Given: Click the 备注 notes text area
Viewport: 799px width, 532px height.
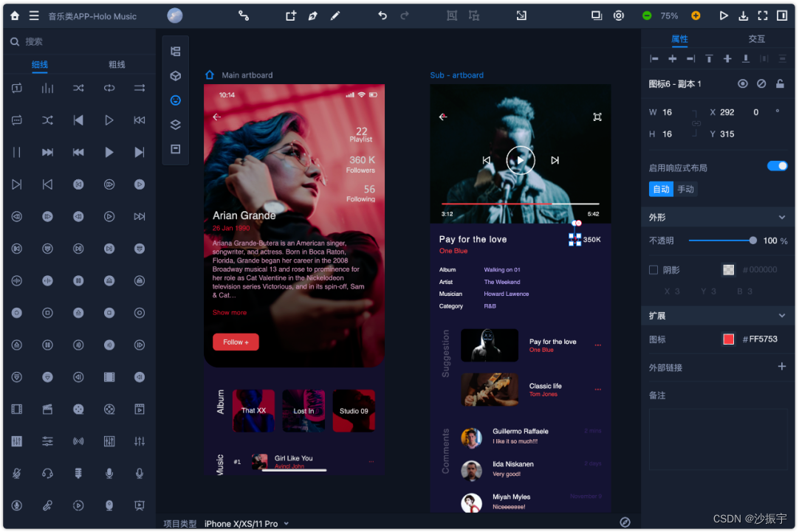Looking at the screenshot, I should click(718, 439).
